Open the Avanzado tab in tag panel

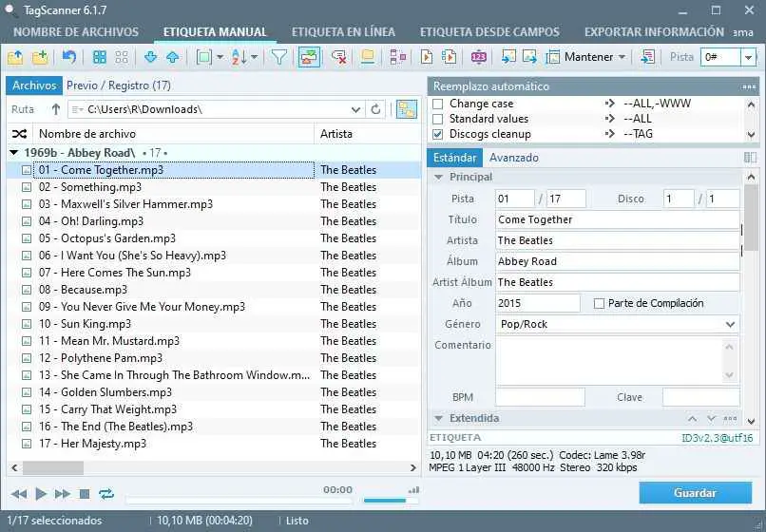[513, 158]
